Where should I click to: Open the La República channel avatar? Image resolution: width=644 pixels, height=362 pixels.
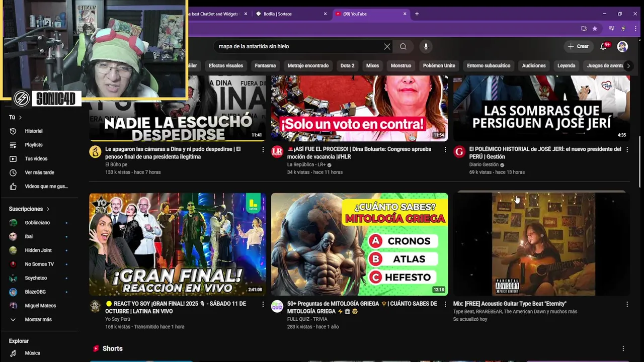coord(277,152)
